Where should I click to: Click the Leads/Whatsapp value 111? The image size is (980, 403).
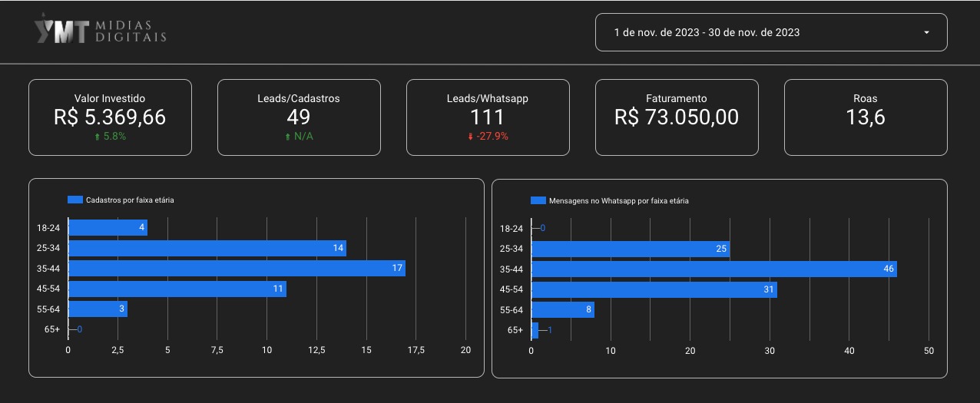pyautogui.click(x=487, y=117)
